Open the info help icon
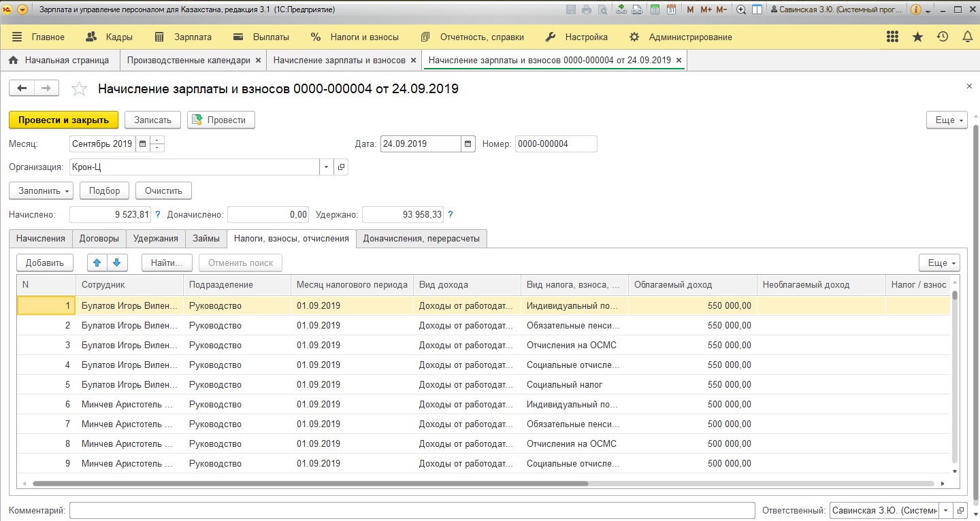Image resolution: width=980 pixels, height=521 pixels. [916, 10]
